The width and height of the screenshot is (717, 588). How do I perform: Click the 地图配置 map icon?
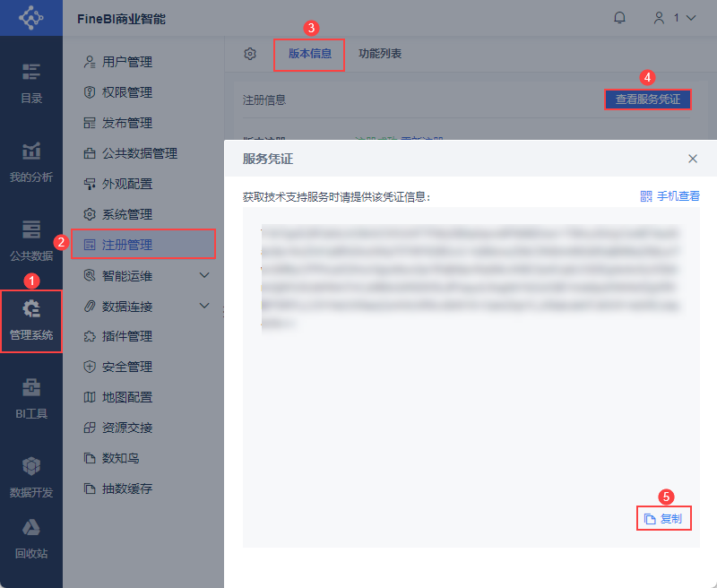coord(90,397)
